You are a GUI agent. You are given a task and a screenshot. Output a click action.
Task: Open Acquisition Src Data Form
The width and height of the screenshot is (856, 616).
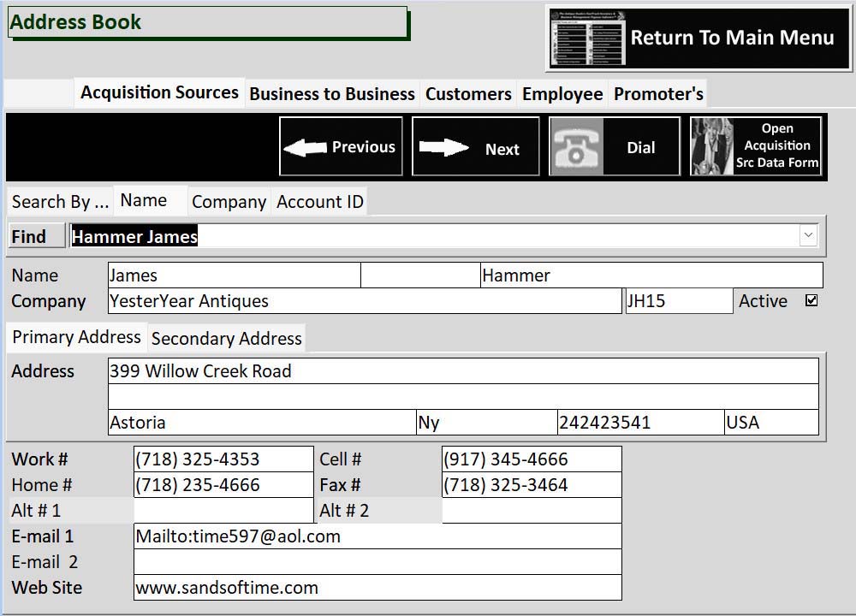click(x=756, y=146)
